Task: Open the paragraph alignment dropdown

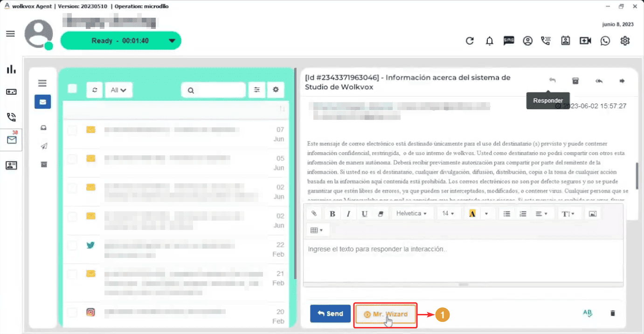Action: 541,214
